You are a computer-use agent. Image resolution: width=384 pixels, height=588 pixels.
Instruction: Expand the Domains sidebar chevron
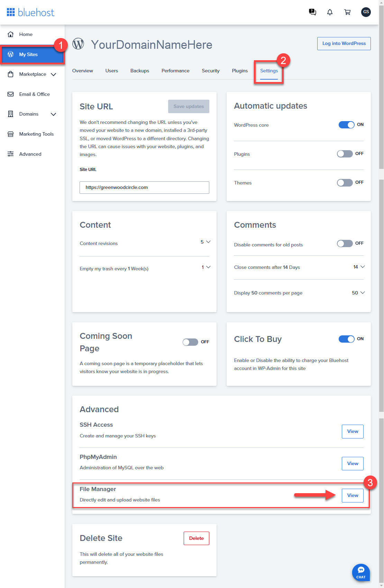53,114
